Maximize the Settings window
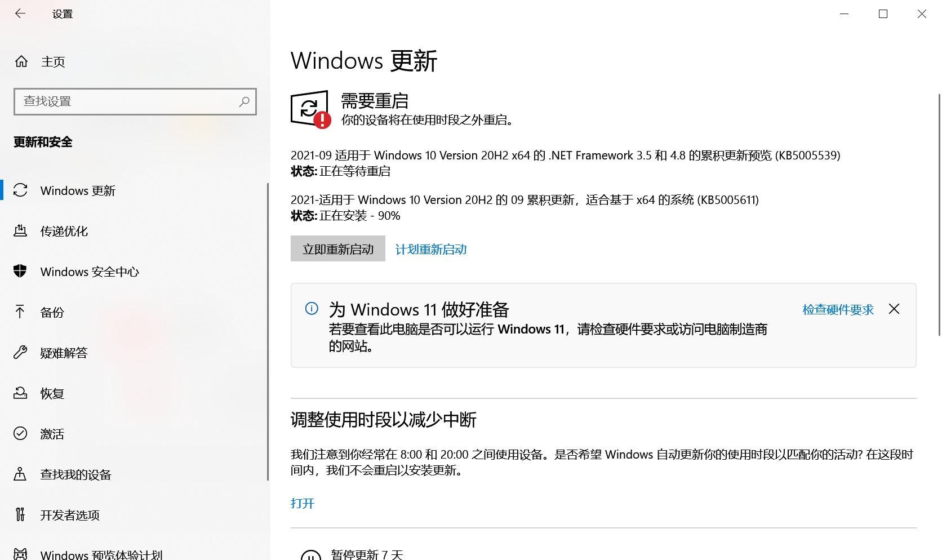 883,14
